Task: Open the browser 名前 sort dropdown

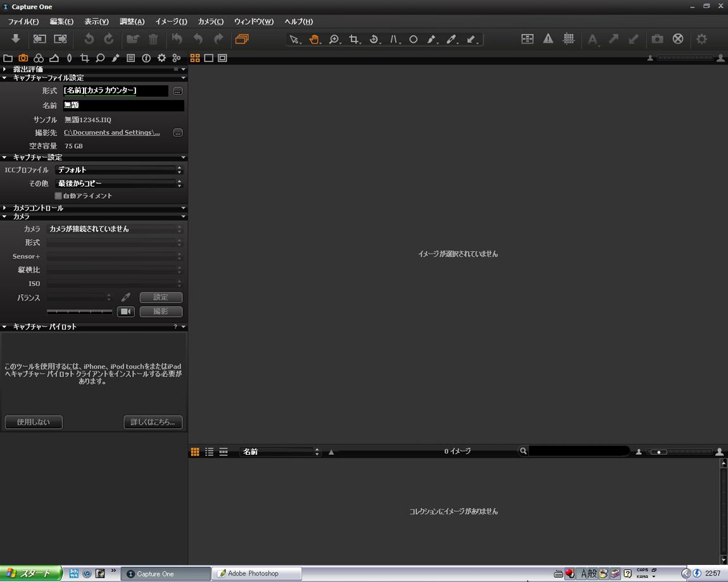Action: [280, 452]
